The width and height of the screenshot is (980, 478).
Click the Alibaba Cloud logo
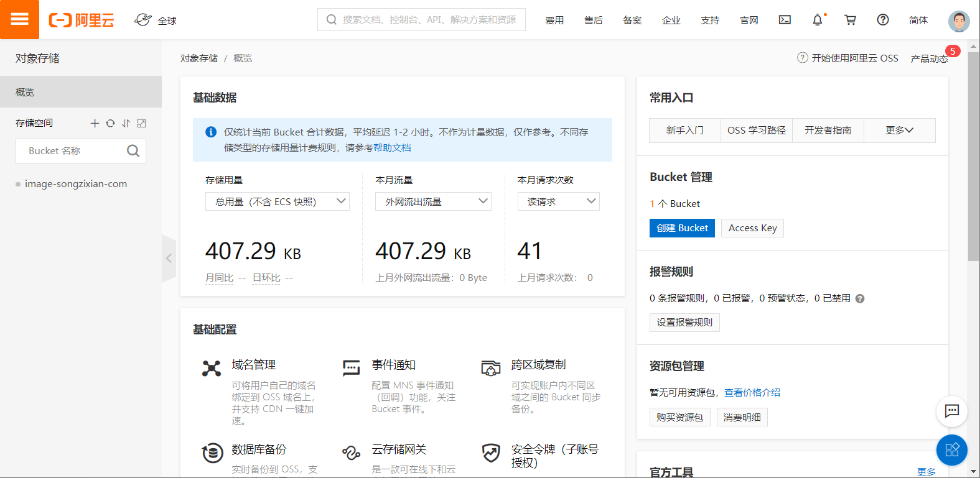coord(82,21)
